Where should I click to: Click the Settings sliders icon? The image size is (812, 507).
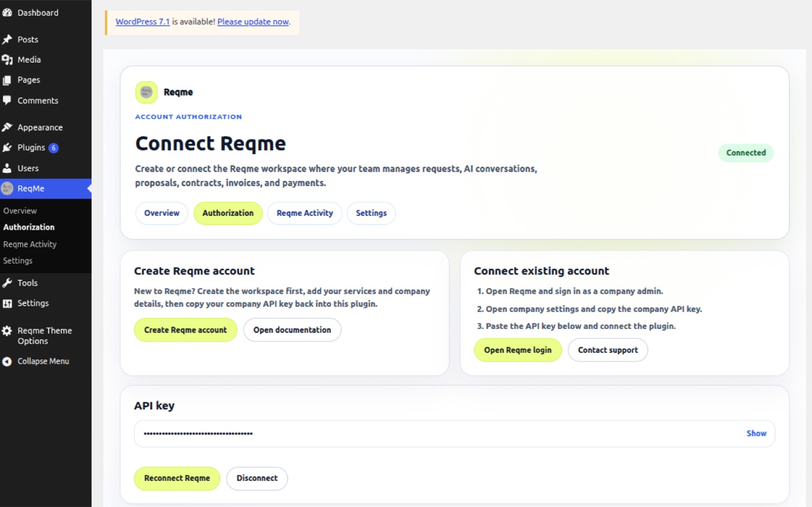pyautogui.click(x=7, y=303)
